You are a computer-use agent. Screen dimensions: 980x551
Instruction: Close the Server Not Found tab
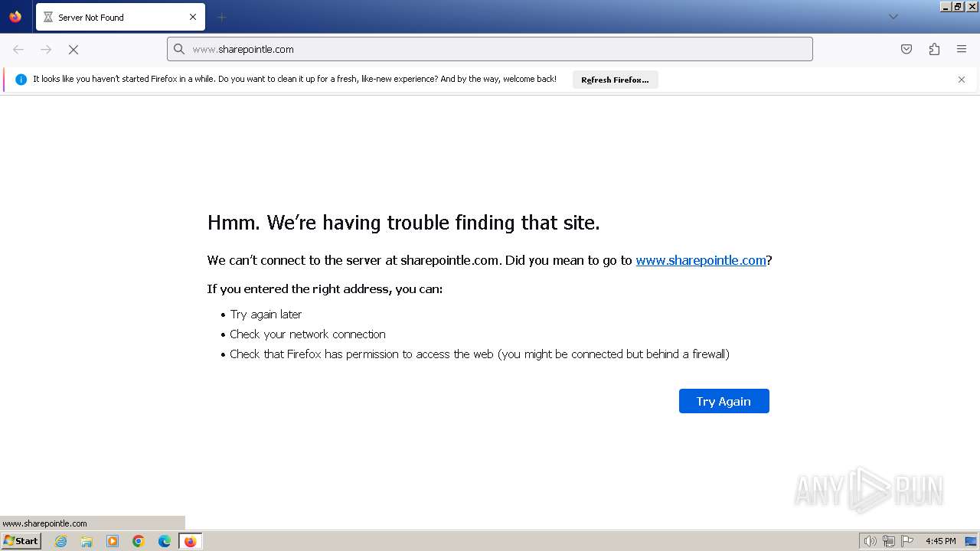tap(193, 17)
